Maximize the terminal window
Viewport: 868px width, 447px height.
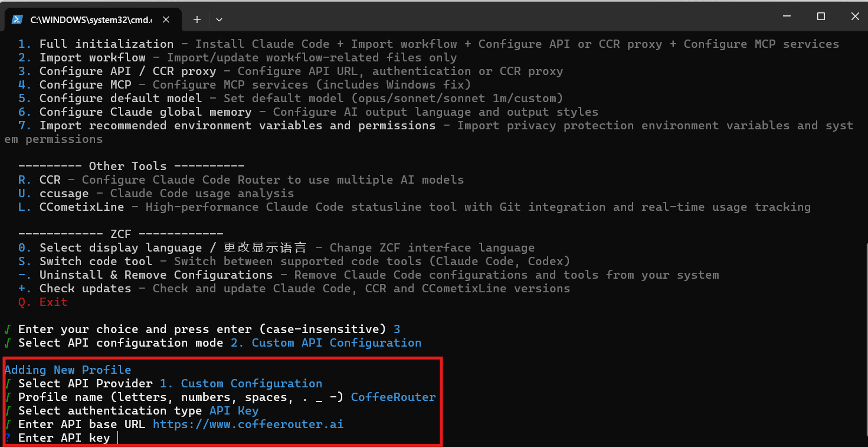pyautogui.click(x=821, y=17)
